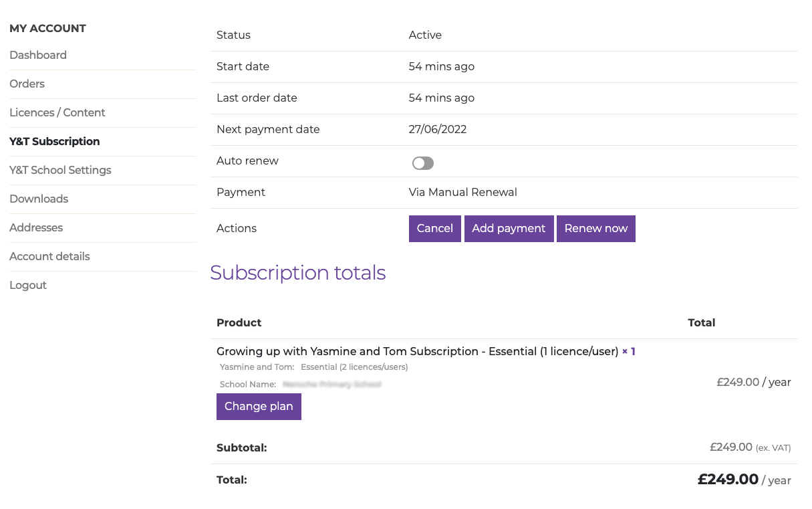Click the Change plan button
812x509 pixels.
coord(259,406)
